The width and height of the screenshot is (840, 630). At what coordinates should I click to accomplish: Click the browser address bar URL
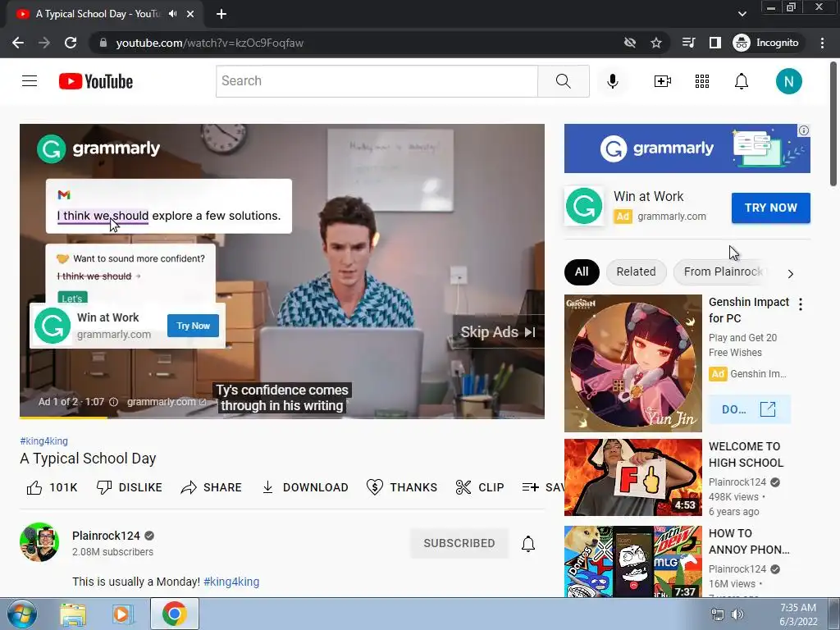[209, 43]
